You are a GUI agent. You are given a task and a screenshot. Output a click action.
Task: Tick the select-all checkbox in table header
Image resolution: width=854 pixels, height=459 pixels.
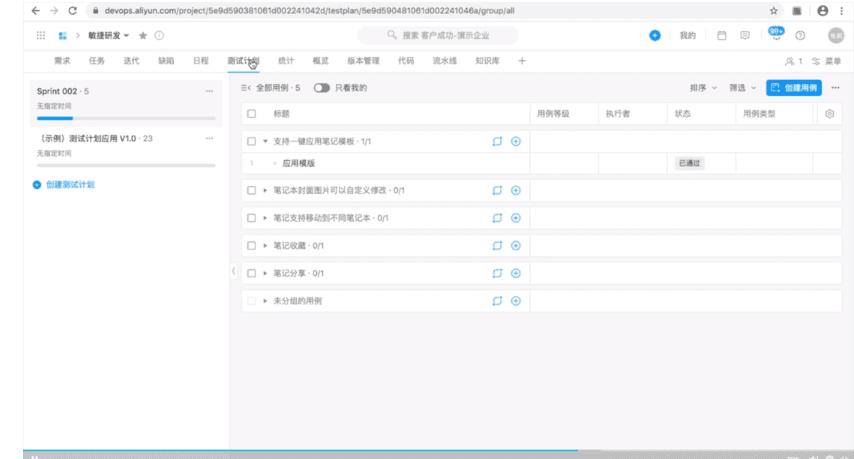click(x=251, y=114)
